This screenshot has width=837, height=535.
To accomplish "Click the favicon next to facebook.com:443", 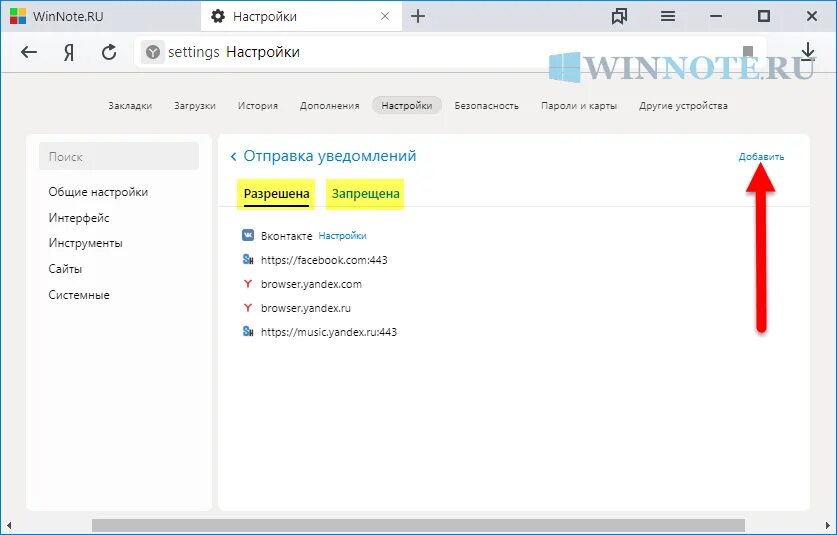I will click(x=248, y=259).
